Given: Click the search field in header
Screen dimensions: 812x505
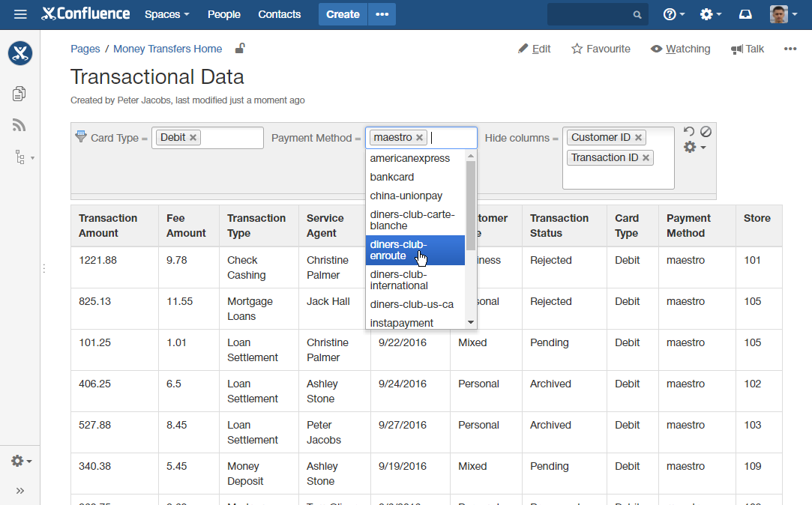Looking at the screenshot, I should click(x=589, y=14).
